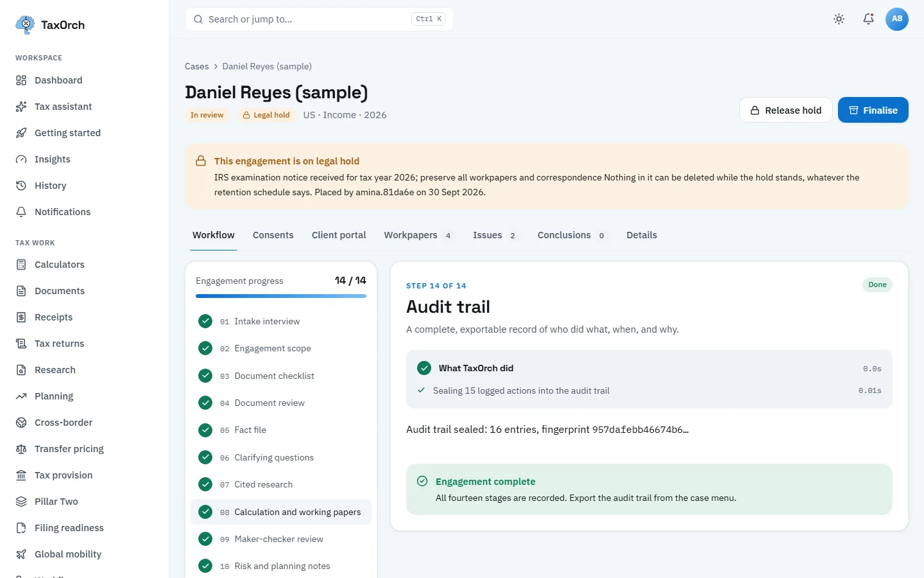Screen dimensions: 924x578
Task: Open the Receipts sidebar icon
Action: pyautogui.click(x=21, y=317)
